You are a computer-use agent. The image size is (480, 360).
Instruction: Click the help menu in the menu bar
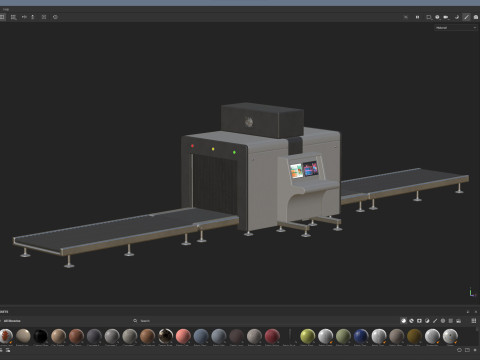pos(6,9)
